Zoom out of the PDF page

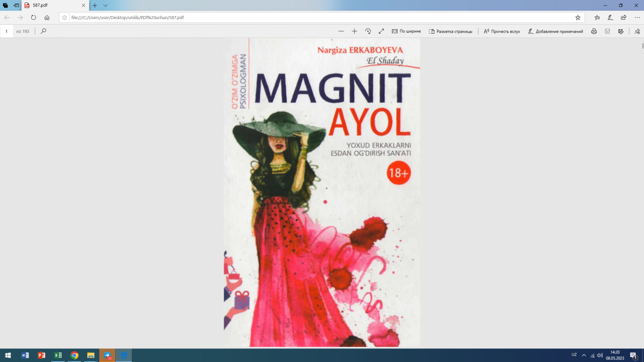pyautogui.click(x=341, y=31)
